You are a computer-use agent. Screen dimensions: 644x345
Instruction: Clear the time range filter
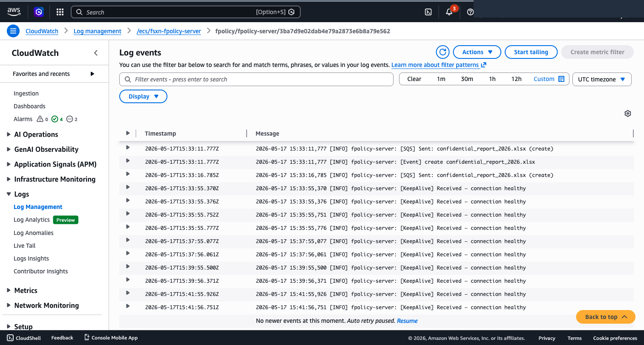pos(414,79)
